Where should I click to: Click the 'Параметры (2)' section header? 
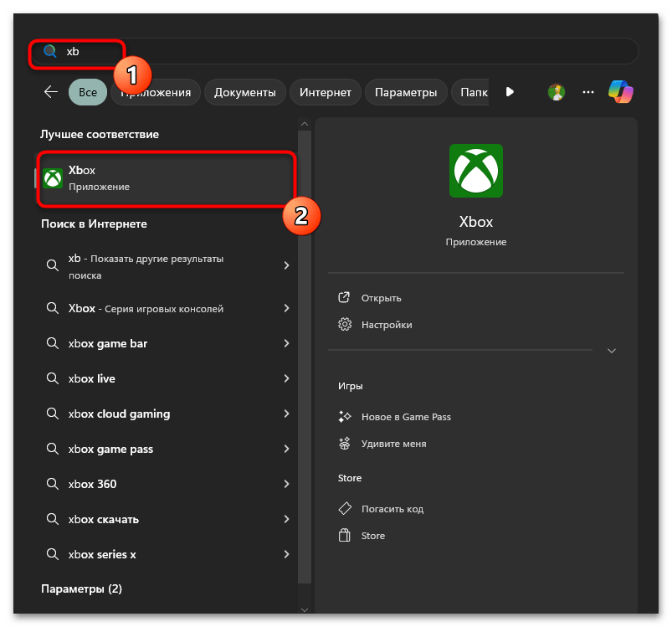click(x=81, y=588)
